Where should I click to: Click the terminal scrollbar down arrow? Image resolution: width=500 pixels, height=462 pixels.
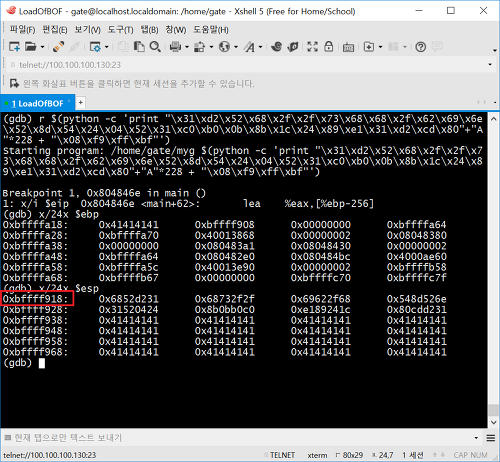point(494,422)
